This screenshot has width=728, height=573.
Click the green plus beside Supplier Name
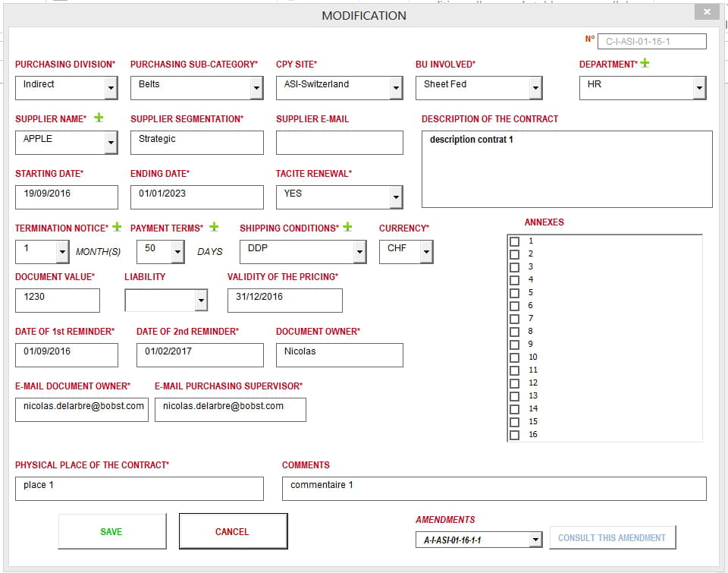pyautogui.click(x=99, y=118)
